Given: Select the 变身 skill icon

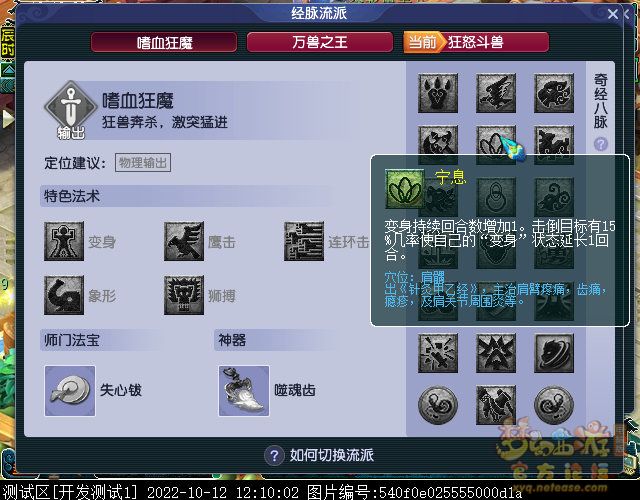Looking at the screenshot, I should coord(64,242).
